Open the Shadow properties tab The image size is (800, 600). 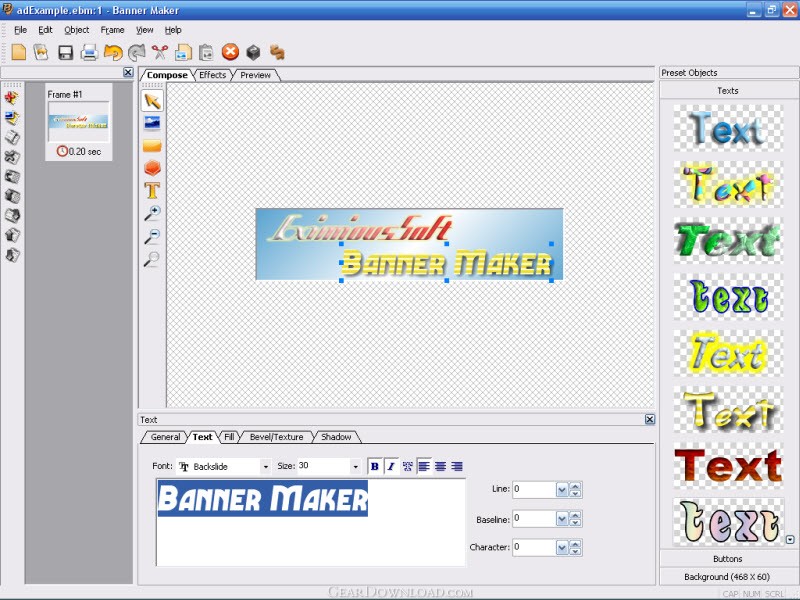coord(336,437)
